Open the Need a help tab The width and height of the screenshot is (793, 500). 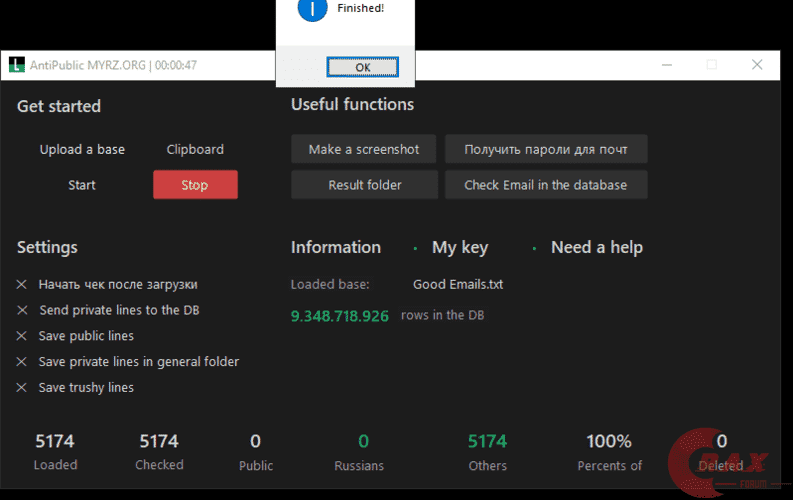pos(596,247)
